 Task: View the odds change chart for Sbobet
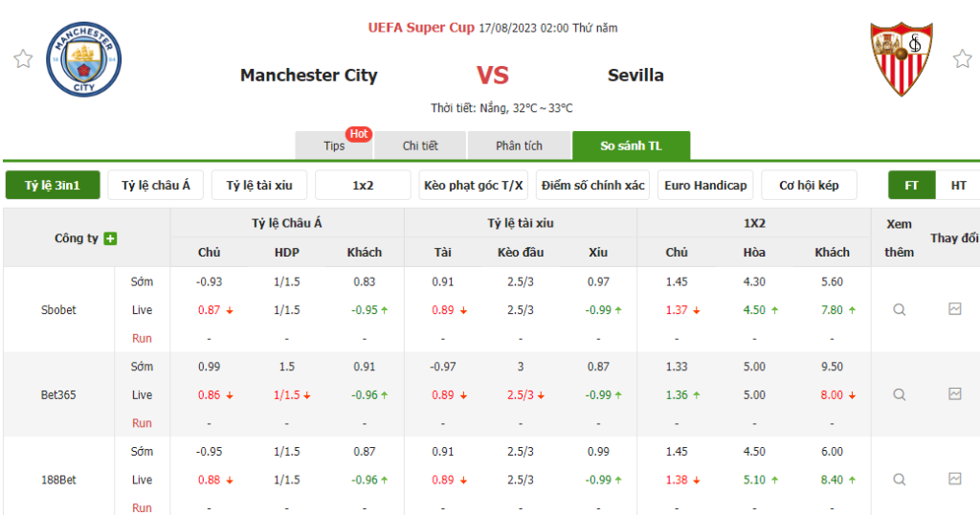tap(954, 309)
